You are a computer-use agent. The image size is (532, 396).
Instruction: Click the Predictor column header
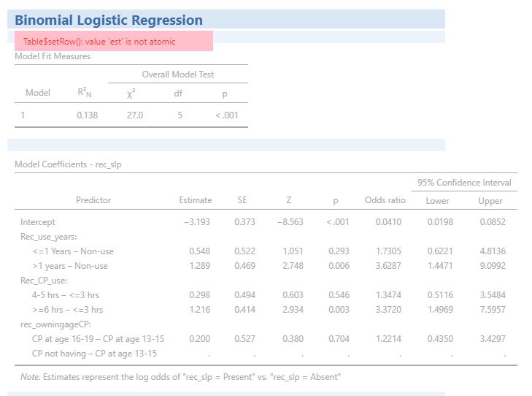click(x=93, y=200)
